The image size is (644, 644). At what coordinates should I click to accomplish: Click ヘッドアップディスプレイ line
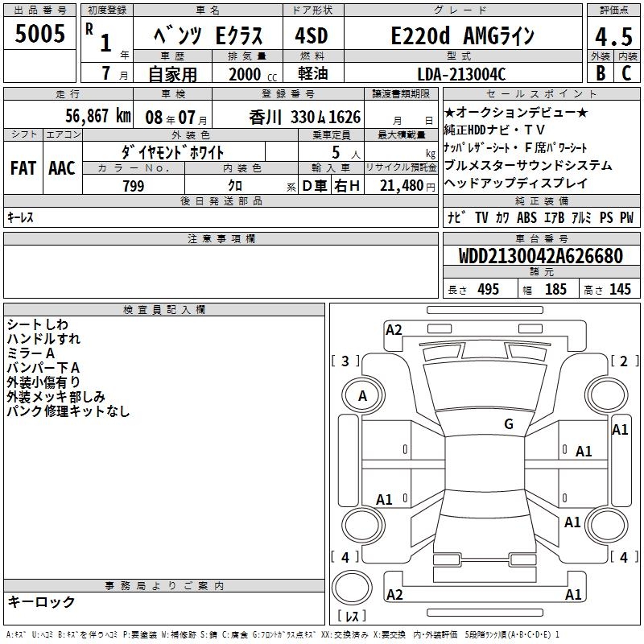coord(516,183)
